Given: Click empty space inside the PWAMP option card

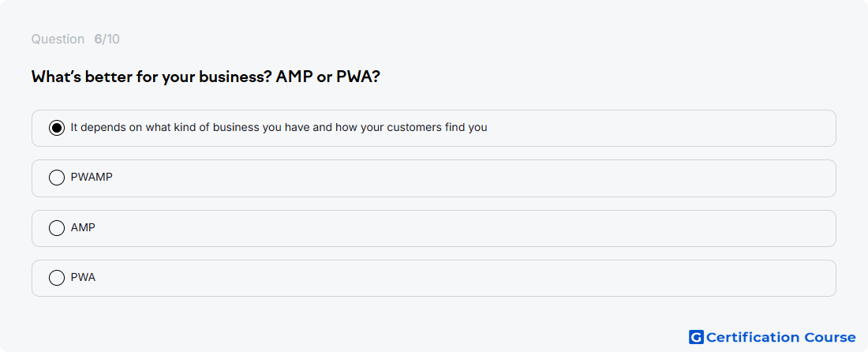Looking at the screenshot, I should 470,178.
